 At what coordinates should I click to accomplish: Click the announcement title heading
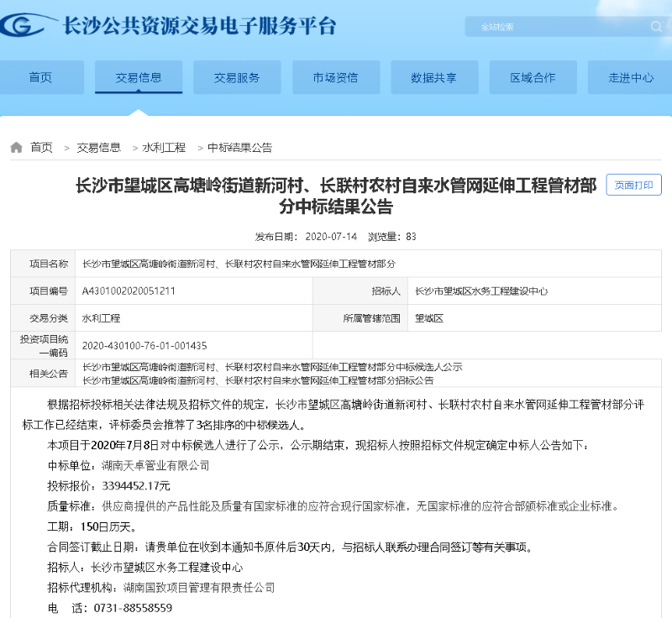pos(334,195)
